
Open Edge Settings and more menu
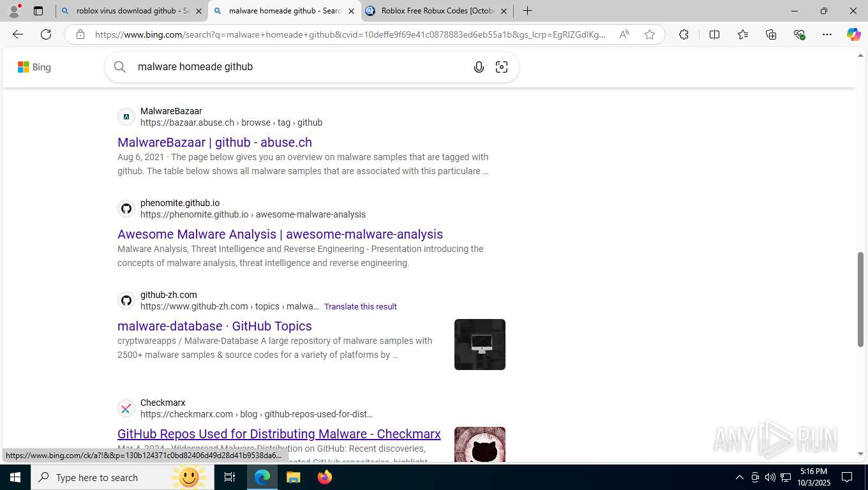[x=827, y=34]
